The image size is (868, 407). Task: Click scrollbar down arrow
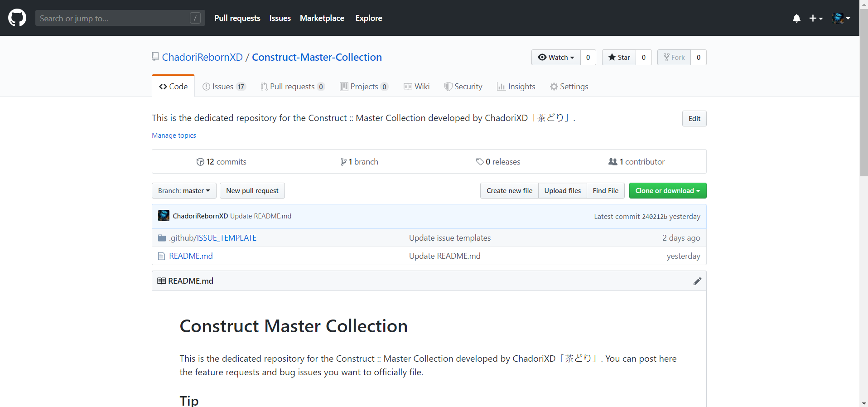[x=864, y=403]
